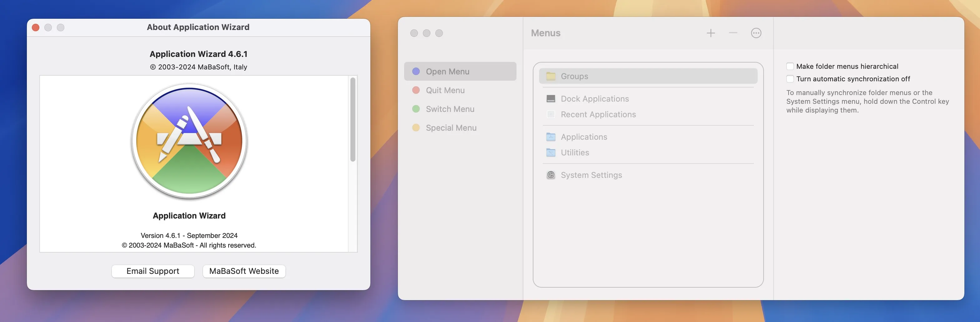Image resolution: width=980 pixels, height=322 pixels.
Task: Click the yellow dot beside Special Menu
Action: pos(416,128)
